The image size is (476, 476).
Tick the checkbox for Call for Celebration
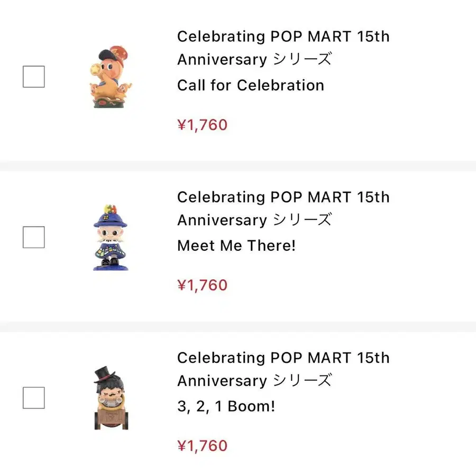click(34, 77)
